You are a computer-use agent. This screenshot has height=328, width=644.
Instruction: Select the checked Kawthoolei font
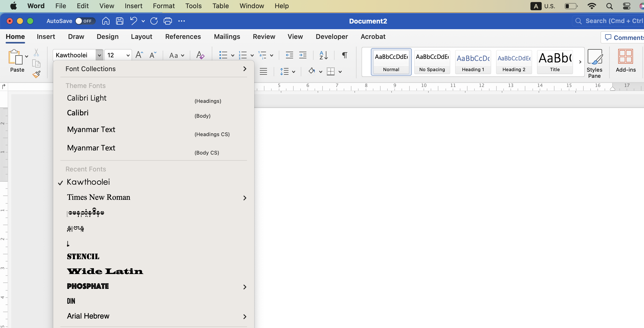pos(154,182)
